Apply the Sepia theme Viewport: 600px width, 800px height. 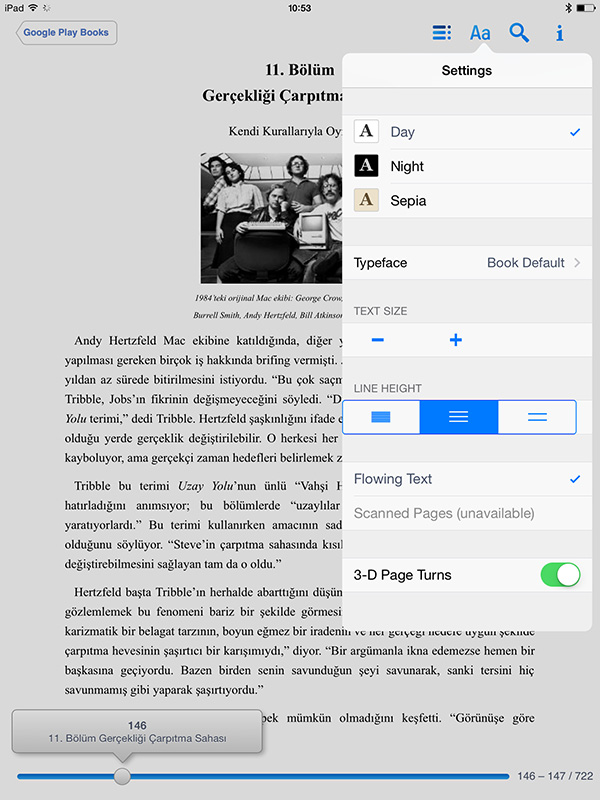tap(467, 201)
